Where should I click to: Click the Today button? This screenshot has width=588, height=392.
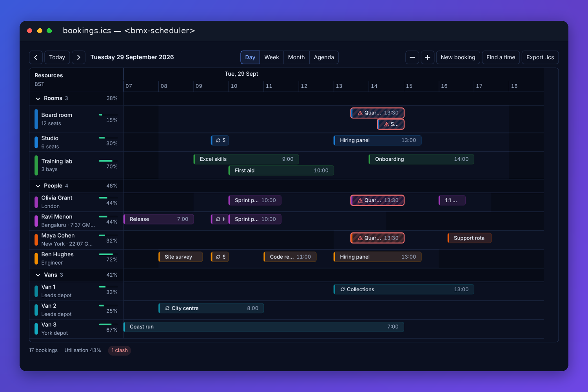57,57
